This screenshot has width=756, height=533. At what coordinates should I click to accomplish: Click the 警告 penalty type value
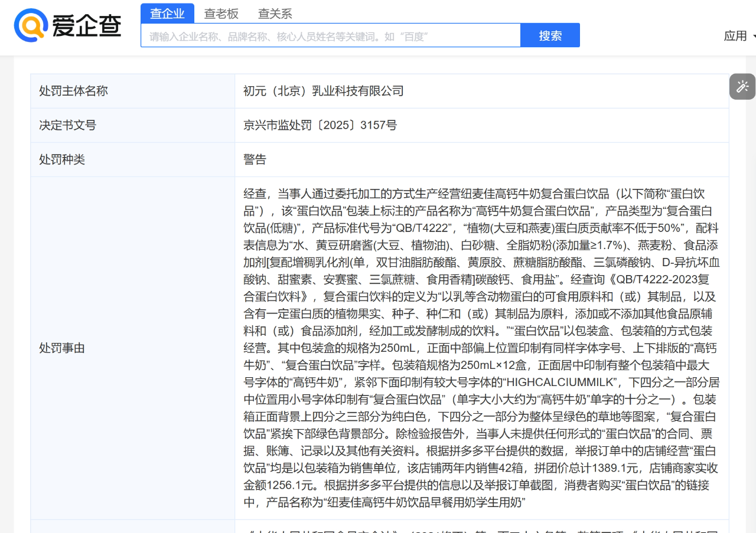click(255, 159)
